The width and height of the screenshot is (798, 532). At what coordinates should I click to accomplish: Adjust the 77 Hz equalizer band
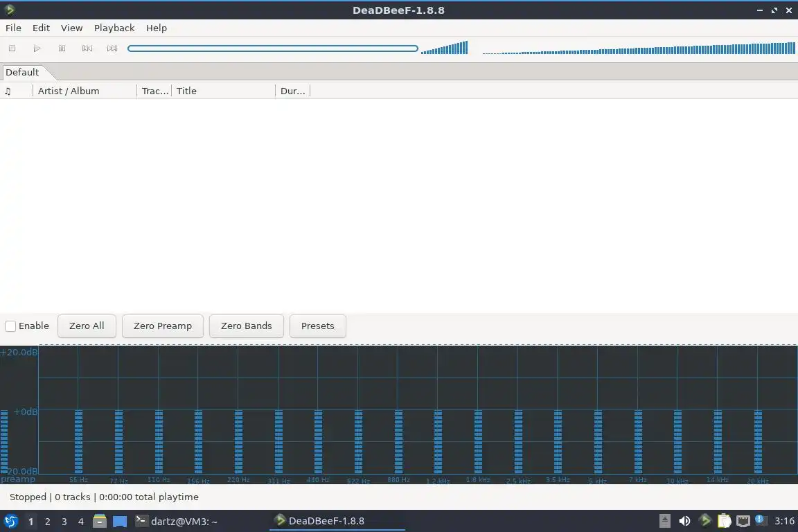click(x=118, y=442)
